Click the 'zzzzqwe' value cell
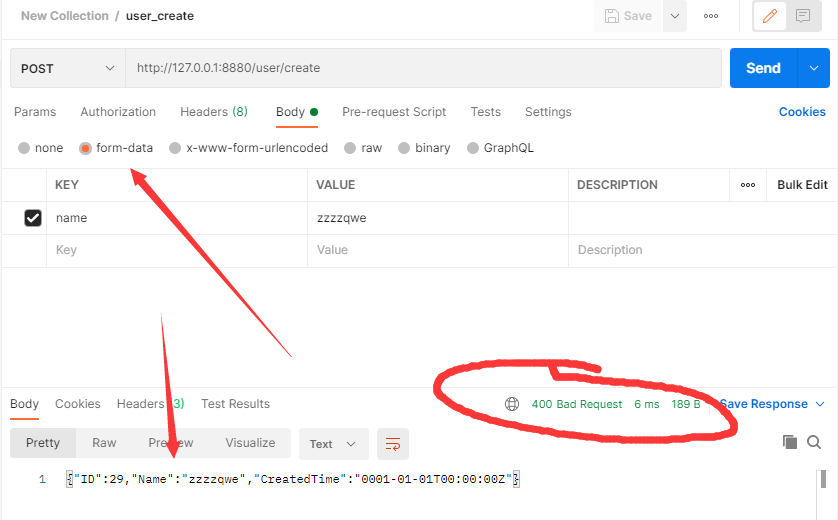 (x=438, y=218)
